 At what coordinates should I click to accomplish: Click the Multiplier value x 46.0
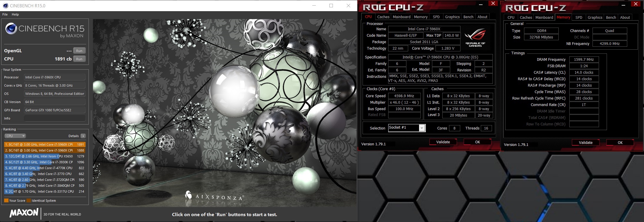tap(404, 102)
